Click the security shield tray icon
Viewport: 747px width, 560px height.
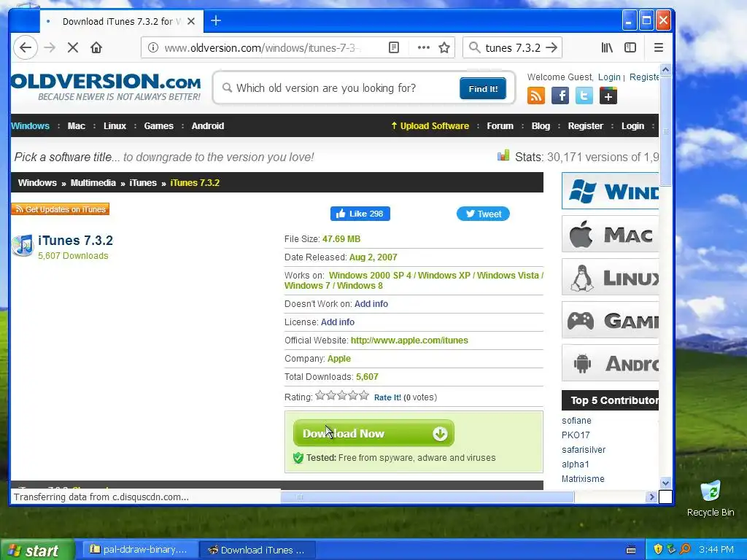pos(658,550)
